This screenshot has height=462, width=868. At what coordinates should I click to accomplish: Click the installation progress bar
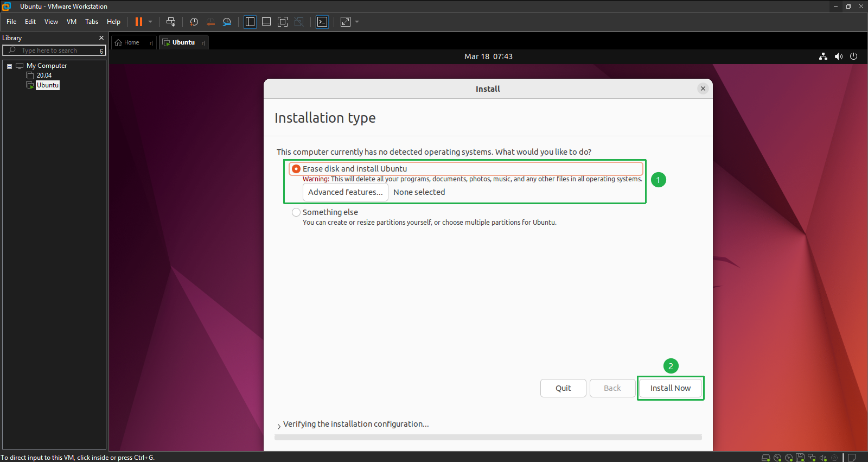(x=488, y=437)
